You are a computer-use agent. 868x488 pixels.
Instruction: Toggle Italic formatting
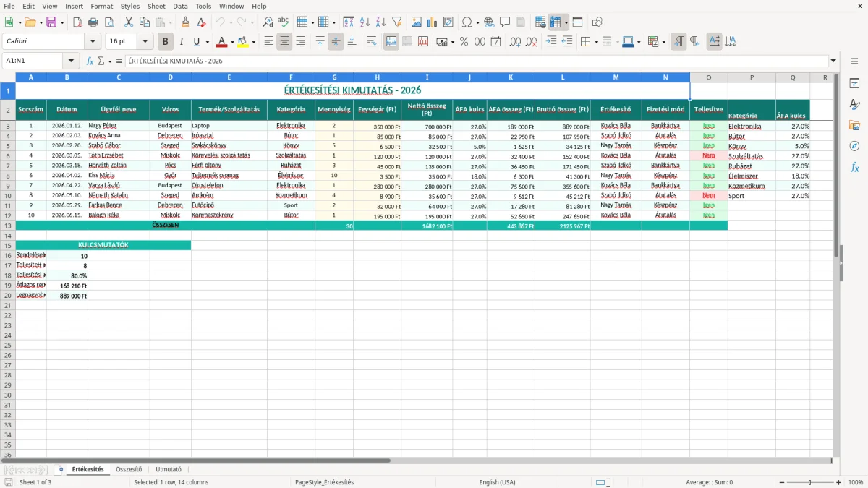click(x=182, y=42)
